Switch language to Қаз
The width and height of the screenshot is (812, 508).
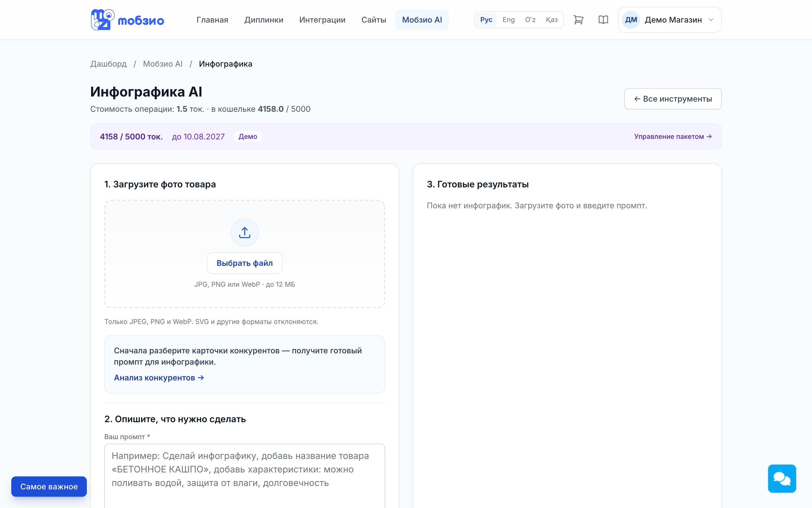click(x=551, y=20)
